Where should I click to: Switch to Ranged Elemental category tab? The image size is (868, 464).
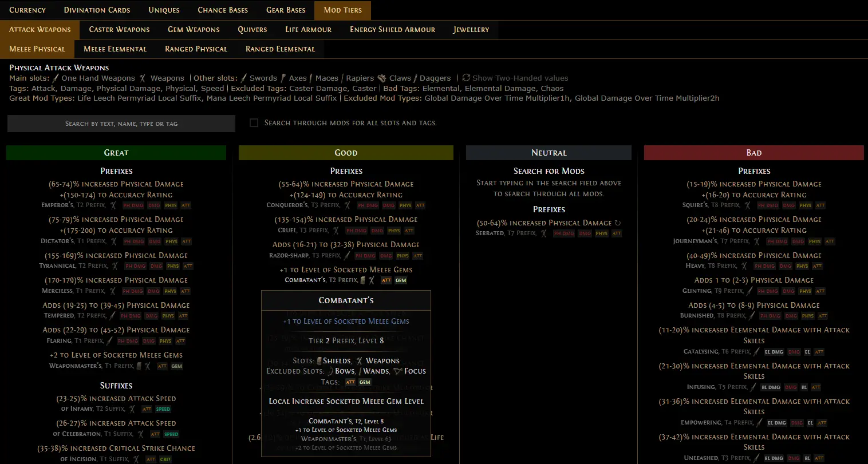[280, 49]
